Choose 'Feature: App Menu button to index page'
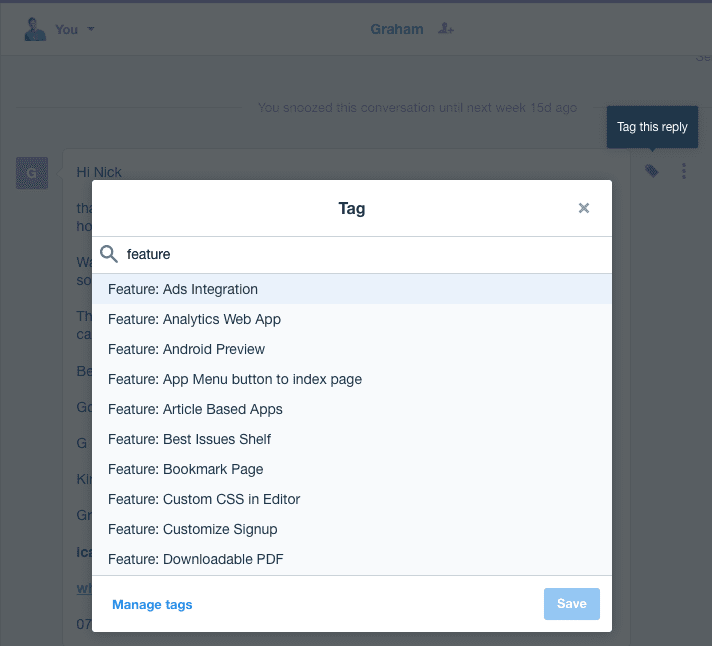This screenshot has height=646, width=712. [x=352, y=379]
